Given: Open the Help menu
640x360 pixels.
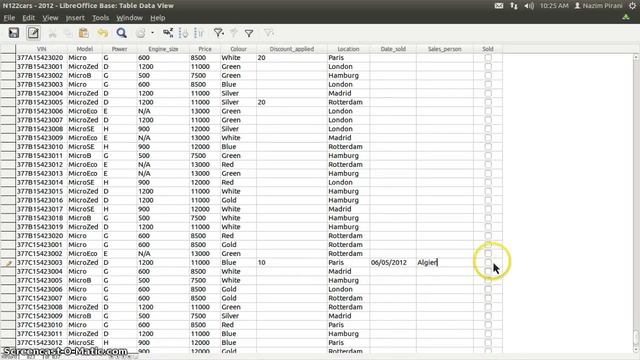Looking at the screenshot, I should point(158,18).
